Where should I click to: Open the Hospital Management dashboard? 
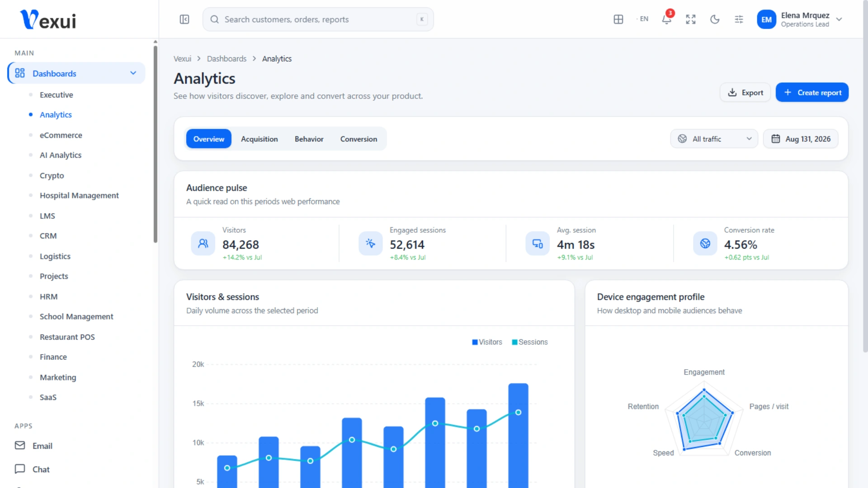[79, 195]
